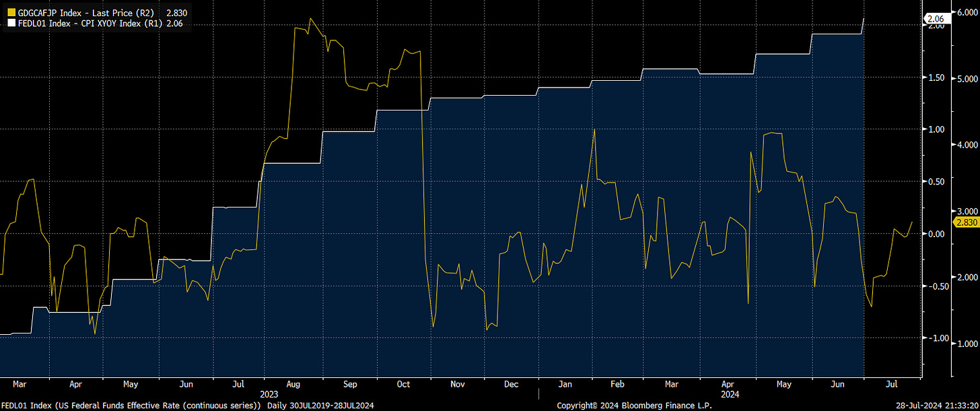Click the Jan month label on the time axis
Image resolution: width=980 pixels, height=411 pixels.
point(565,384)
